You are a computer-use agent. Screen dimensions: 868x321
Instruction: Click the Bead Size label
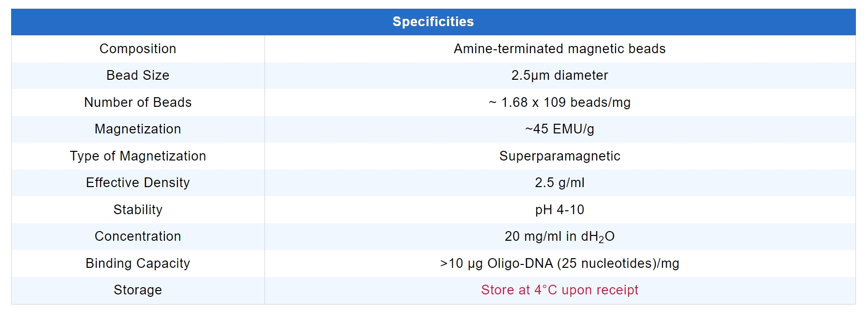tap(138, 75)
